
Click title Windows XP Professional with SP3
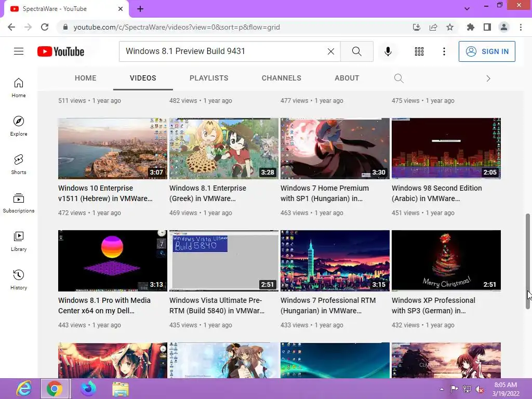pyautogui.click(x=433, y=305)
